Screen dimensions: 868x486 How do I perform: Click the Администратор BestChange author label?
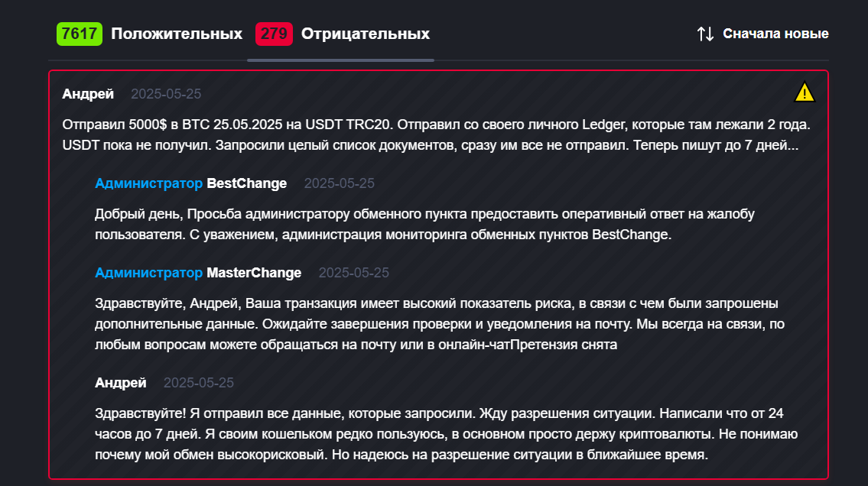191,183
